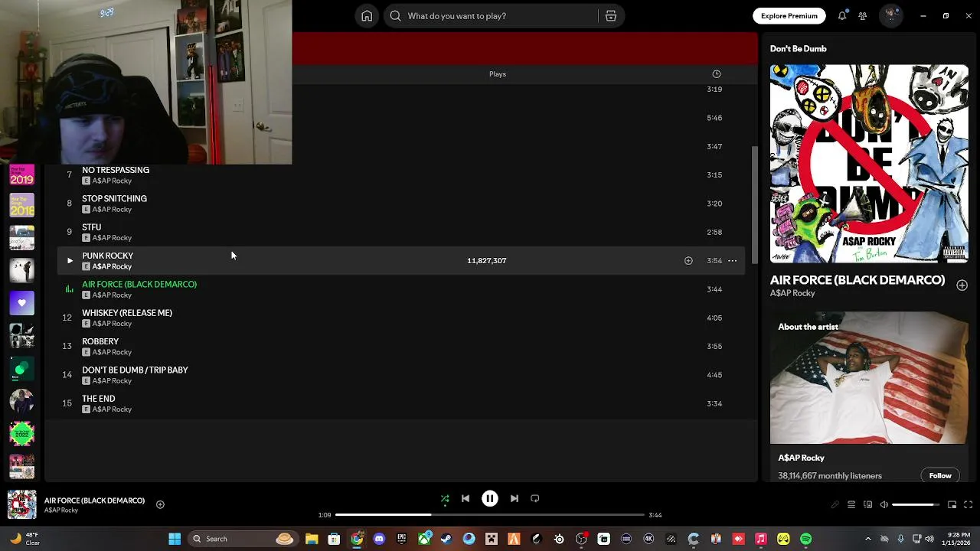Open the profile avatar menu

tap(890, 15)
